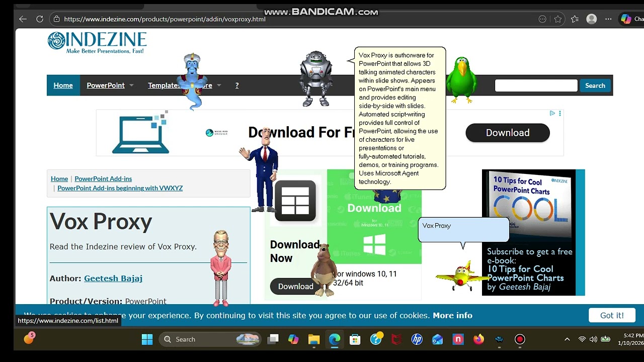Open Outlook from the taskbar

pyautogui.click(x=438, y=339)
